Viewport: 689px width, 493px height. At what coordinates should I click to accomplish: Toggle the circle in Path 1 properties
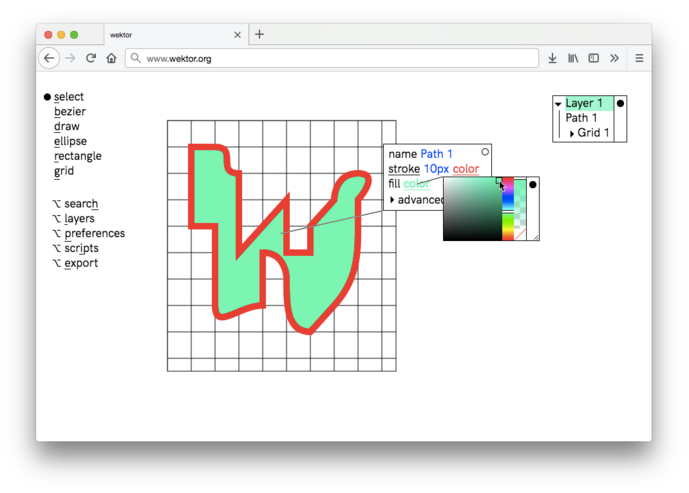[x=485, y=153]
